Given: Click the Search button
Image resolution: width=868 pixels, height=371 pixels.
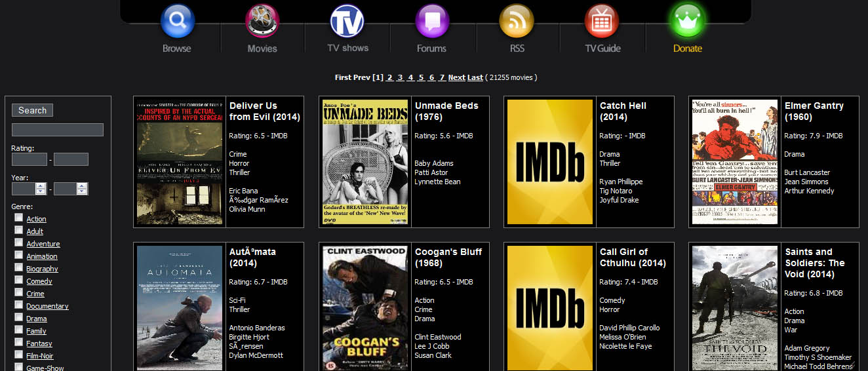Looking at the screenshot, I should point(32,110).
